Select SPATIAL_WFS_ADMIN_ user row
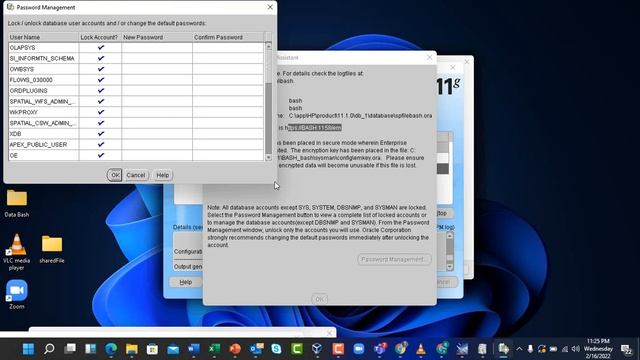Screen dimensions: 640x360 tap(43, 101)
